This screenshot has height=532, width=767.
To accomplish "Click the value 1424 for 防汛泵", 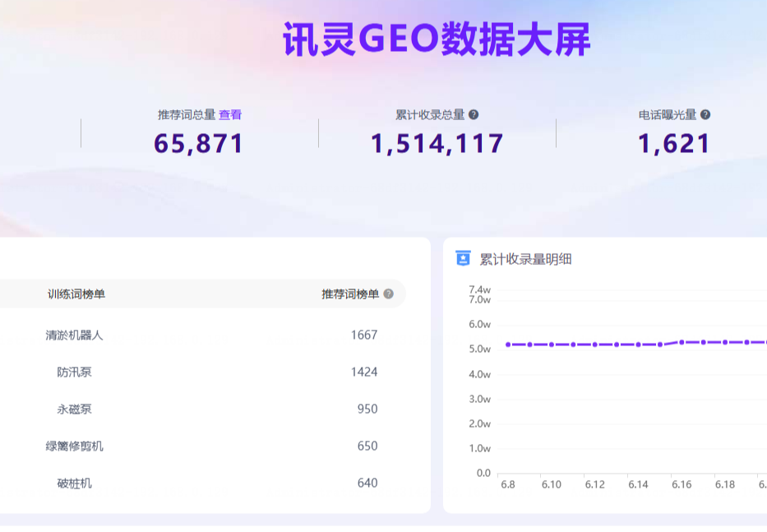I will pyautogui.click(x=364, y=372).
